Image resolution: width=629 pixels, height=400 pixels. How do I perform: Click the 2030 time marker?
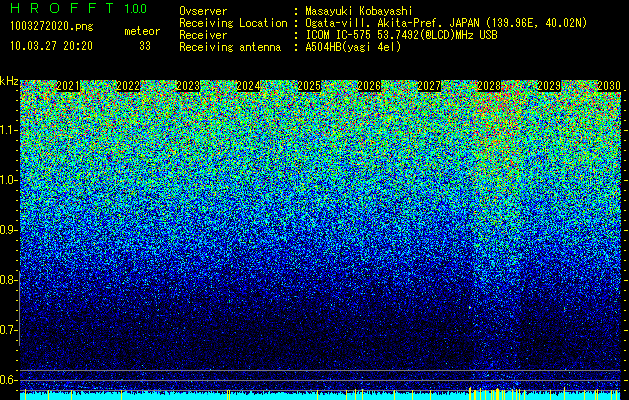click(x=609, y=86)
